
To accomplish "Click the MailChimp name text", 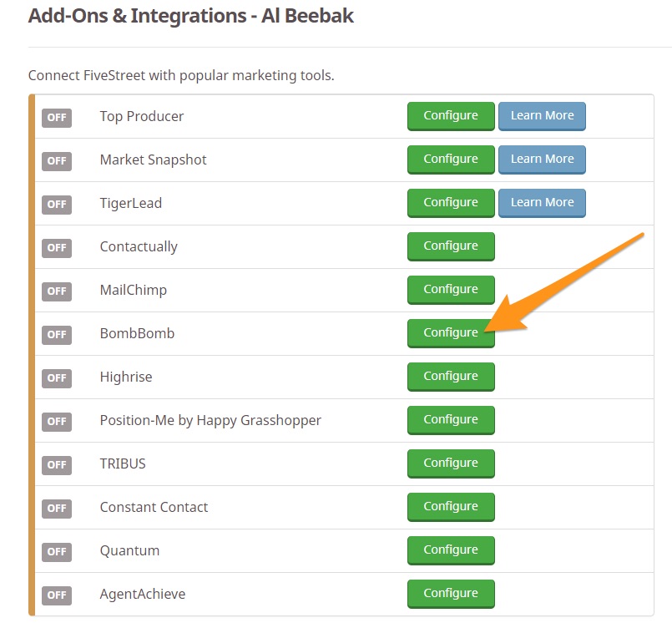I will click(x=134, y=291).
